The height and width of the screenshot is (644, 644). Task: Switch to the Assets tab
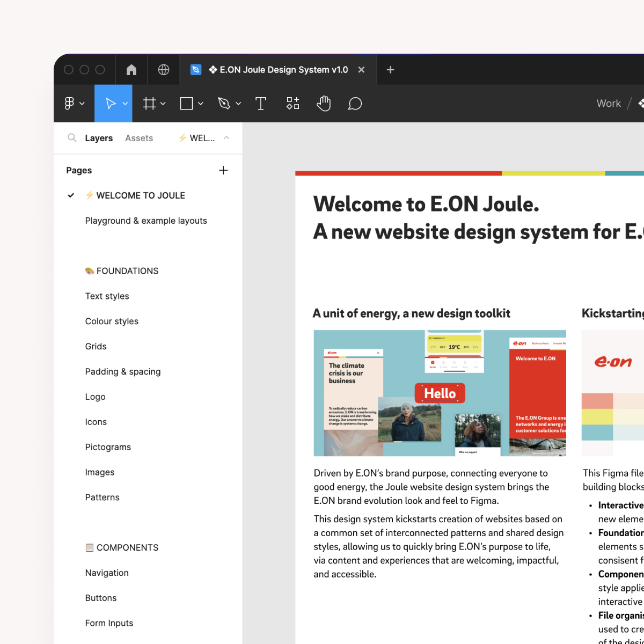click(139, 138)
